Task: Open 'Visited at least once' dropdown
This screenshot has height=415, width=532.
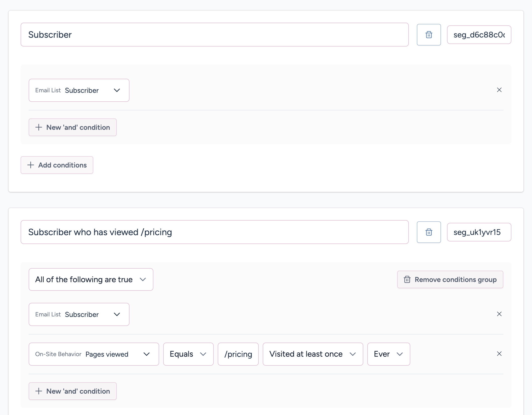Action: click(313, 354)
